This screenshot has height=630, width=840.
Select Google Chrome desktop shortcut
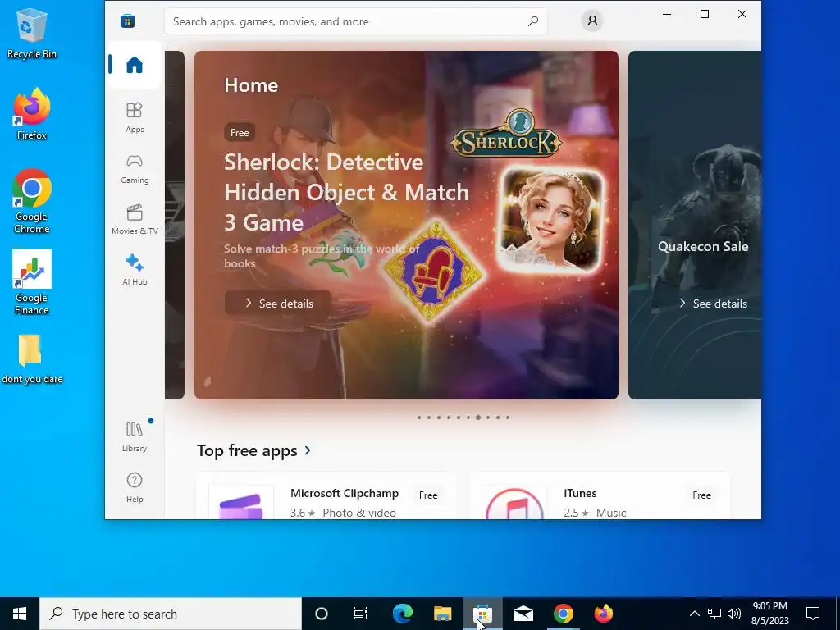click(x=32, y=202)
